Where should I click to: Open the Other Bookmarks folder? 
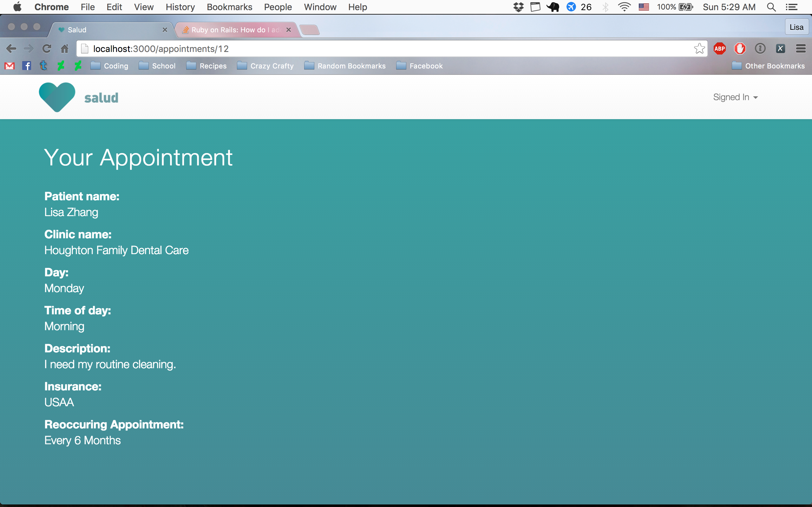coord(768,66)
